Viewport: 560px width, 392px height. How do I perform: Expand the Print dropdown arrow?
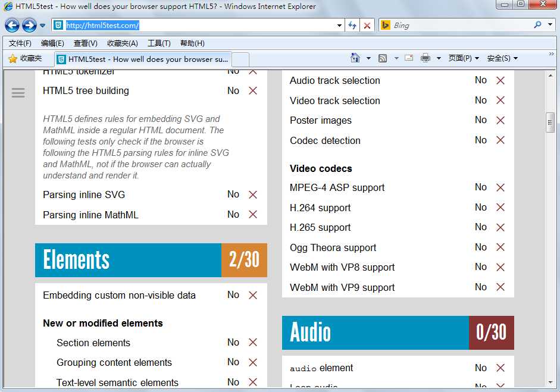click(x=439, y=58)
